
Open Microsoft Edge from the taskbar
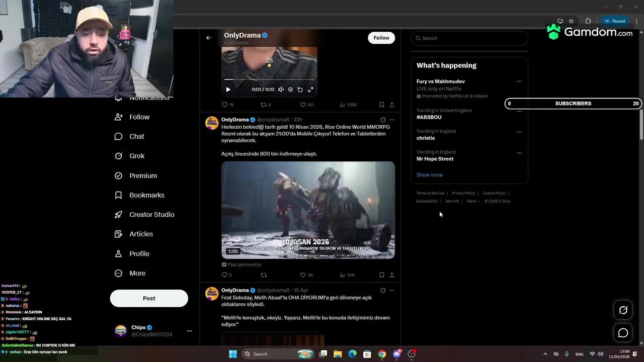point(353,354)
